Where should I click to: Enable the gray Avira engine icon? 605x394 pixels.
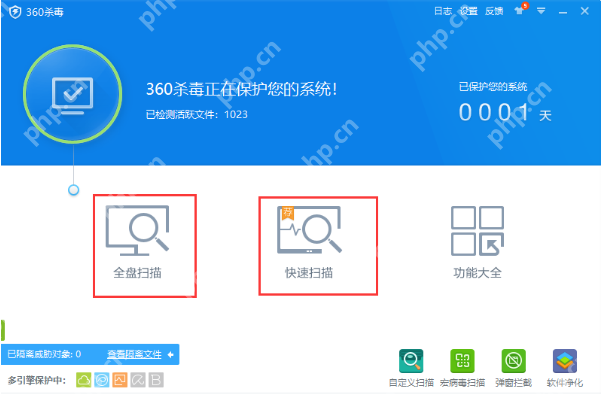[138, 380]
